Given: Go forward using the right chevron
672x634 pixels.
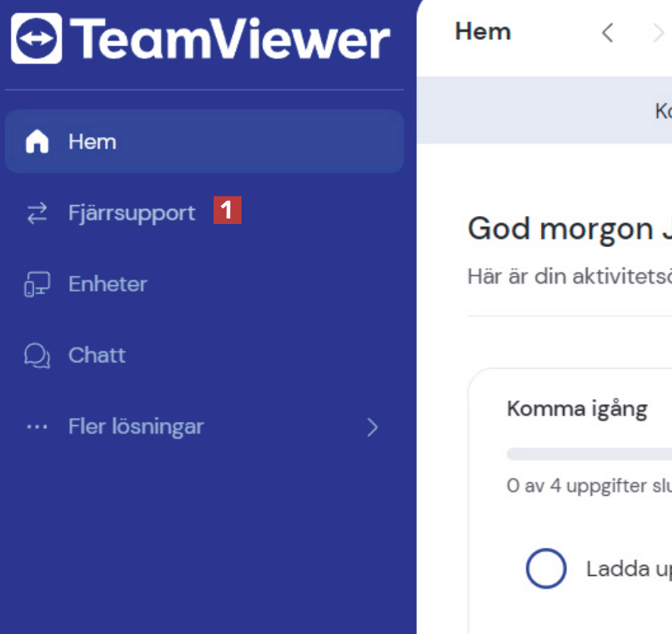Looking at the screenshot, I should pyautogui.click(x=658, y=33).
